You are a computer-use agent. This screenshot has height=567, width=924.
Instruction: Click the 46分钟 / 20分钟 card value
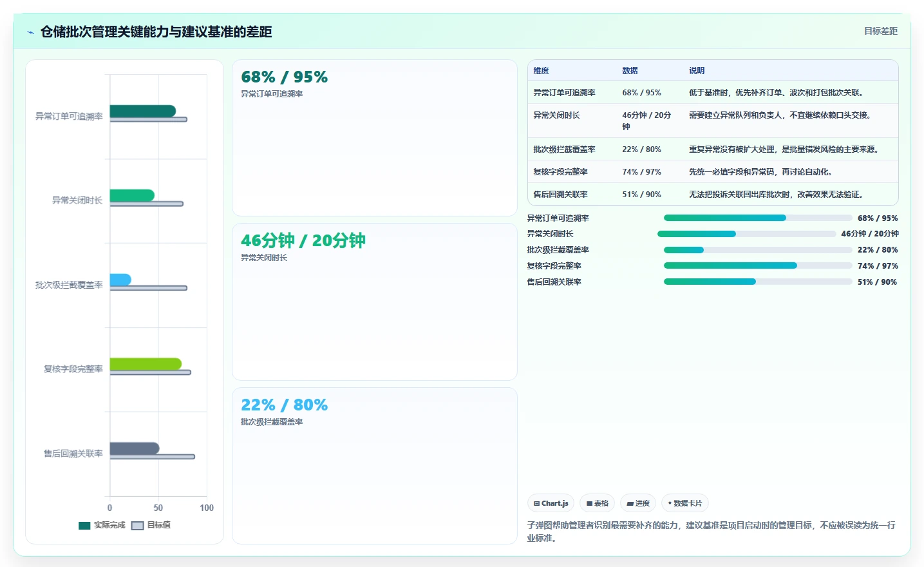click(x=303, y=240)
